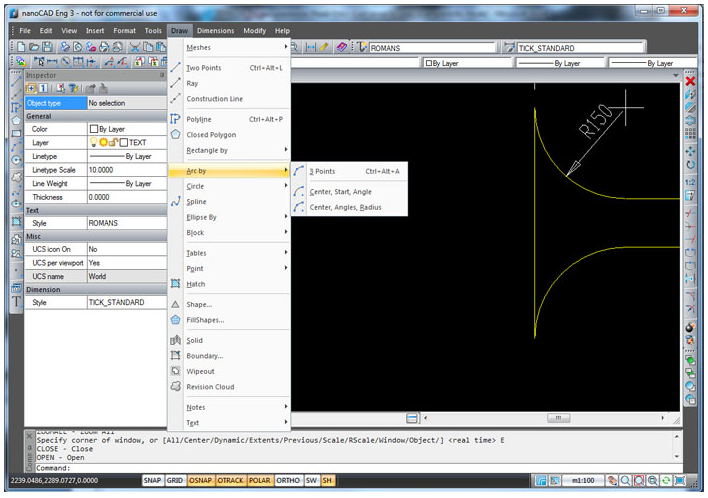Click the Cut scissors icon

(135, 47)
